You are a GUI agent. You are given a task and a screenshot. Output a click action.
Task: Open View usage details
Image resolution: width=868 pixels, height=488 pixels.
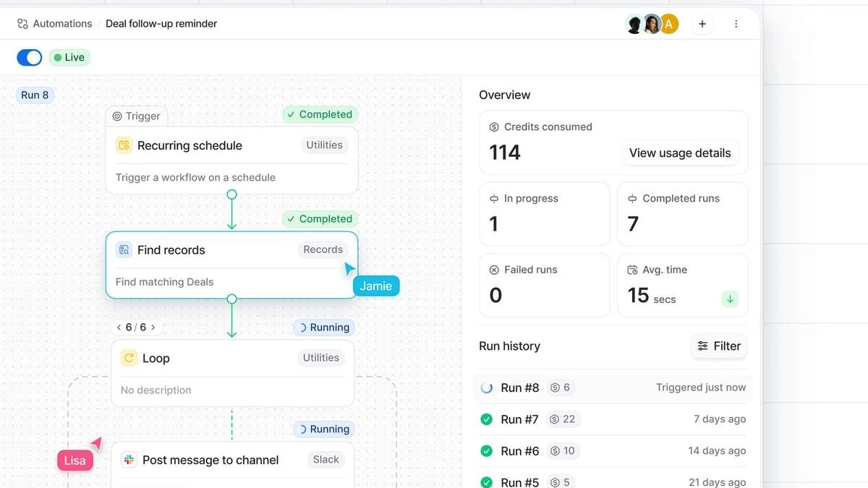[x=680, y=153]
